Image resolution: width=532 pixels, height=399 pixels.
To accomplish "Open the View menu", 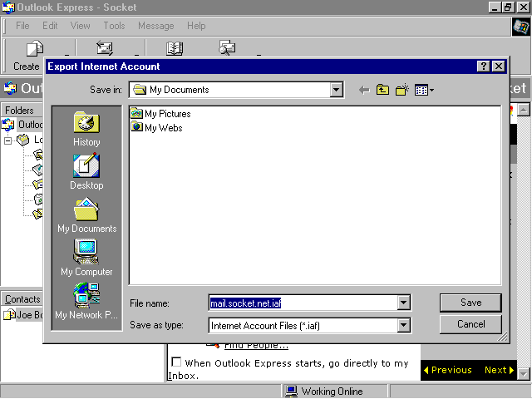I will click(x=80, y=26).
